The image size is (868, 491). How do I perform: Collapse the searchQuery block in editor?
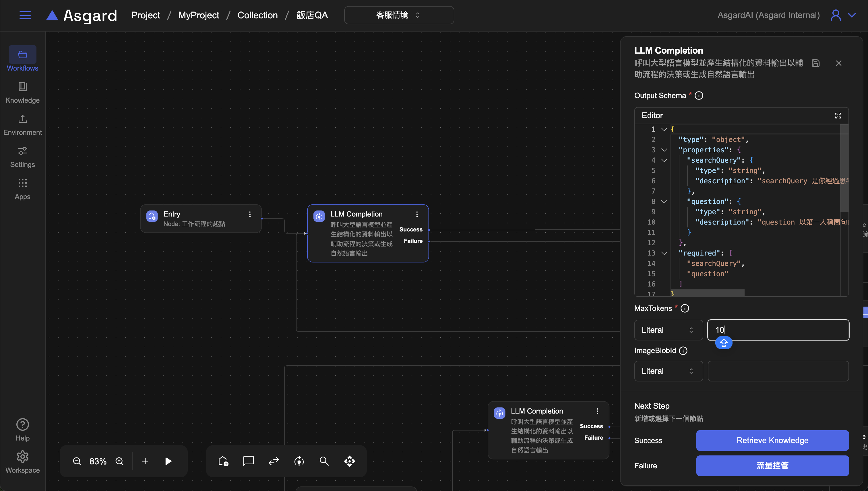[664, 160]
